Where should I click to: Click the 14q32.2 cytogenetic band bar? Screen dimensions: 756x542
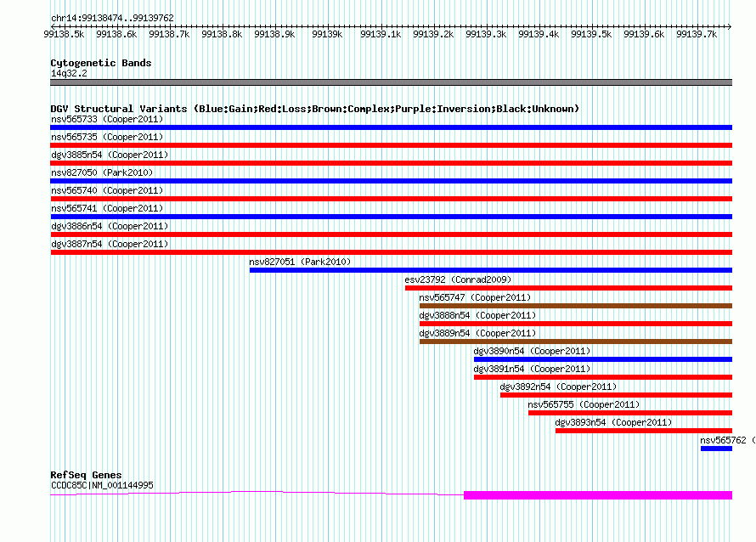(x=391, y=82)
